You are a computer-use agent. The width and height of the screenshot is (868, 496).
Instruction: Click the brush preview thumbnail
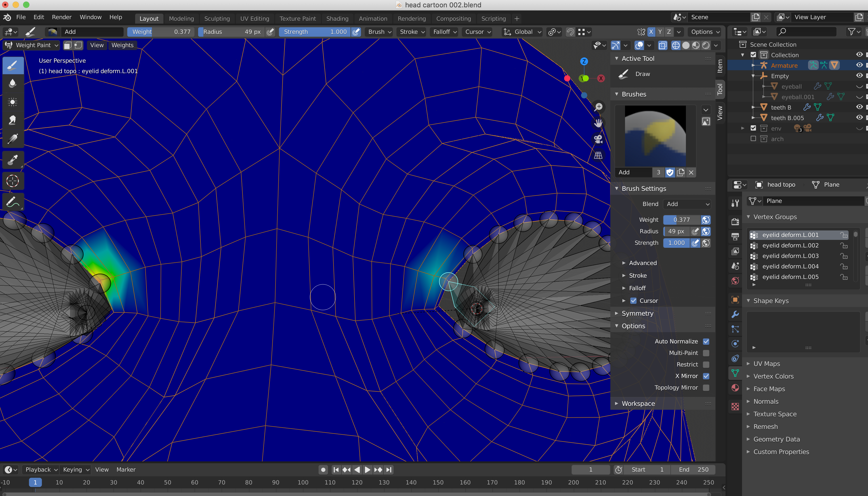pos(655,136)
